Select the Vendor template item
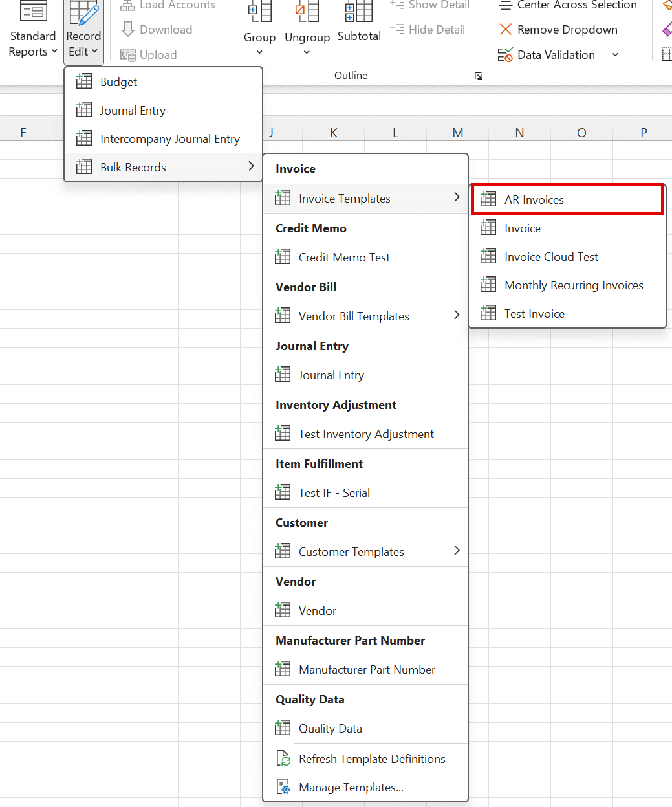This screenshot has width=672, height=807. tap(365, 610)
